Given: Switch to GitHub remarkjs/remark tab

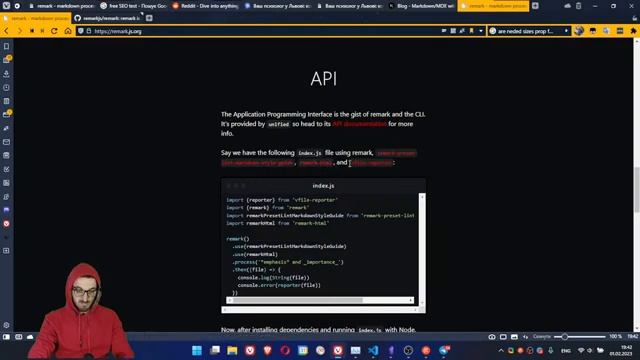Looking at the screenshot, I should click(x=107, y=18).
